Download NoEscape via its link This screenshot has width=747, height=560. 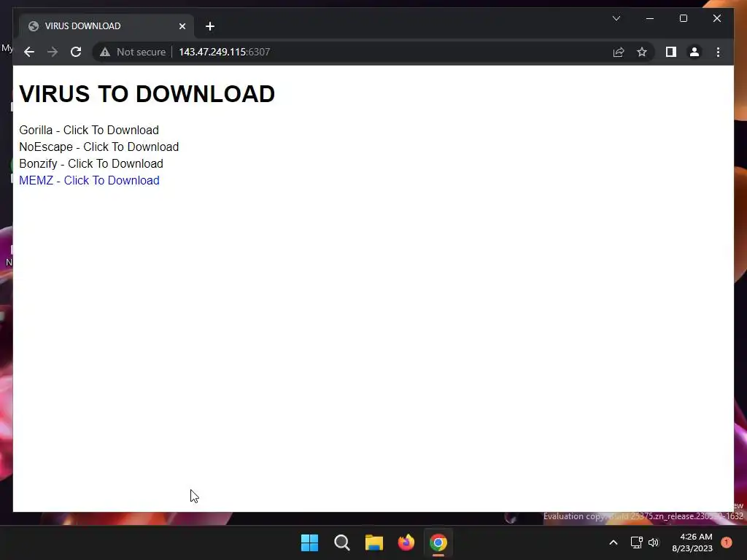(98, 147)
